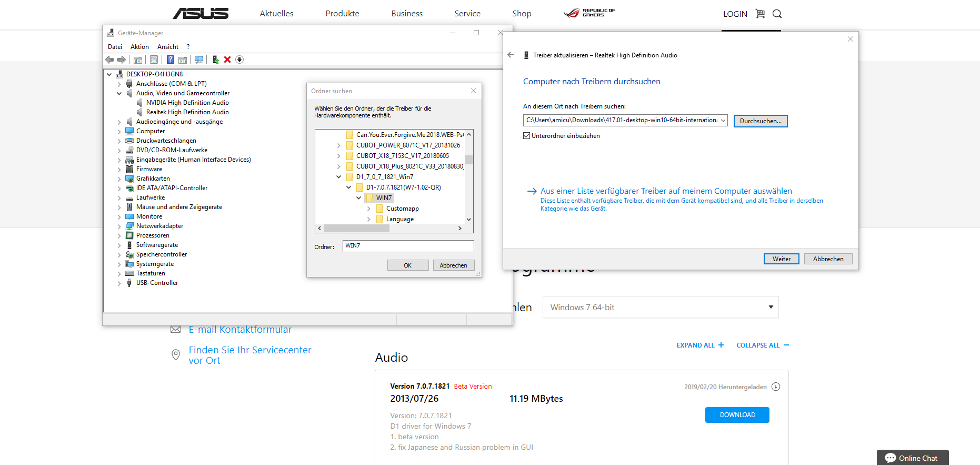Click the black down-arrow disable device icon
Viewport: 980px width, 465px height.
[x=239, y=60]
